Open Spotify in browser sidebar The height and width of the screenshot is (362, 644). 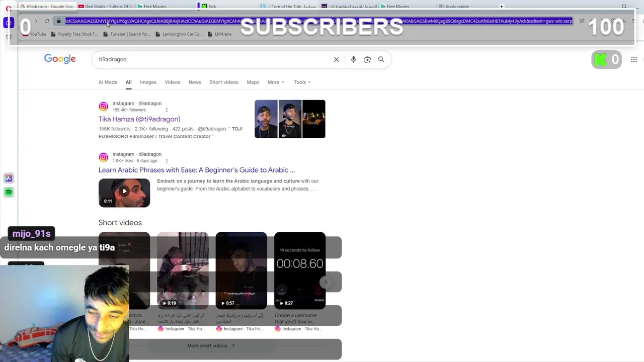click(x=9, y=192)
